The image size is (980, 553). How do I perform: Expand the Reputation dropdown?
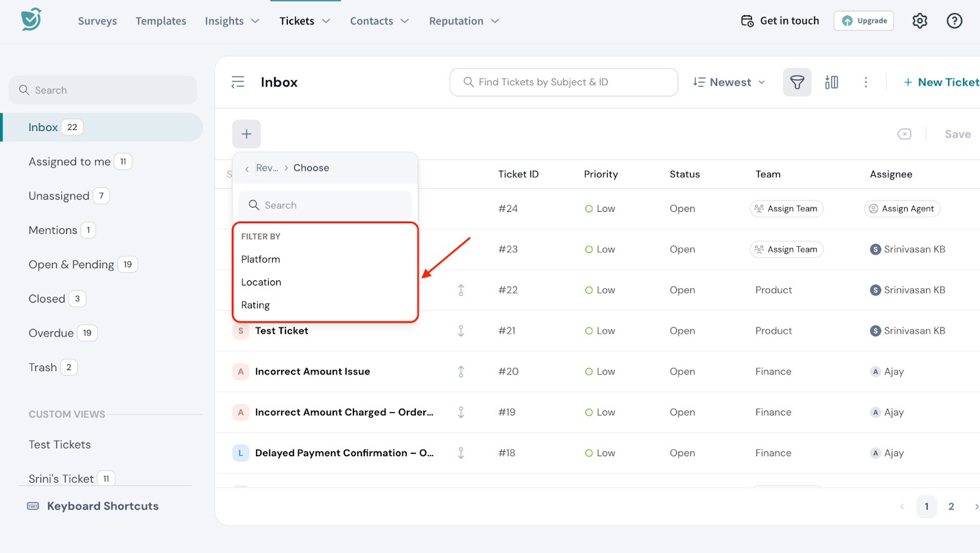point(464,21)
